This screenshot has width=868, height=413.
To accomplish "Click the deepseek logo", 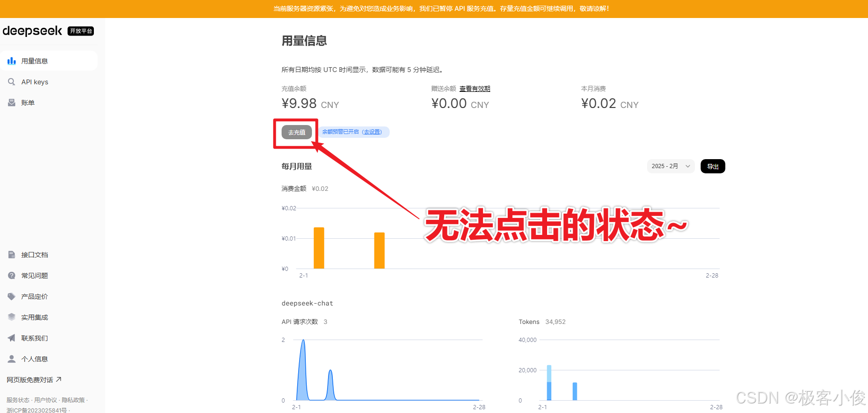I will click(32, 31).
